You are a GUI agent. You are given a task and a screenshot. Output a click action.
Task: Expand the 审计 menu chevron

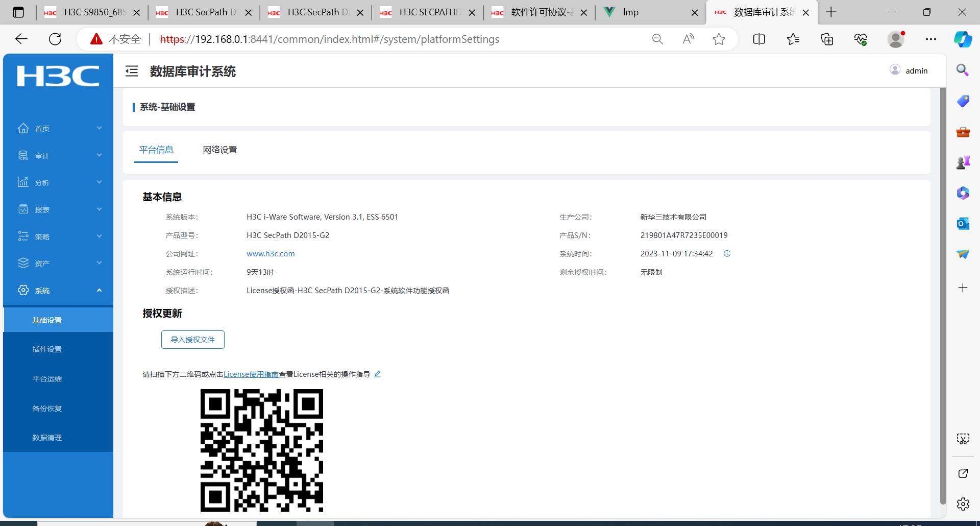pos(100,155)
